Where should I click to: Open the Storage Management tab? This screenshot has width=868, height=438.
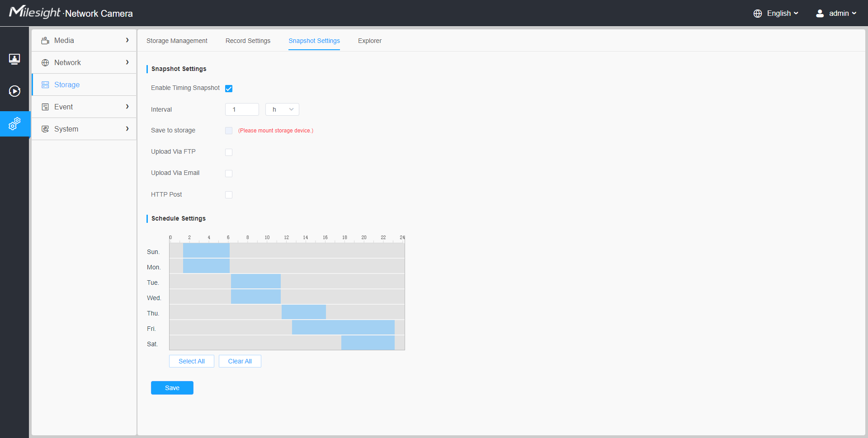[x=177, y=41]
